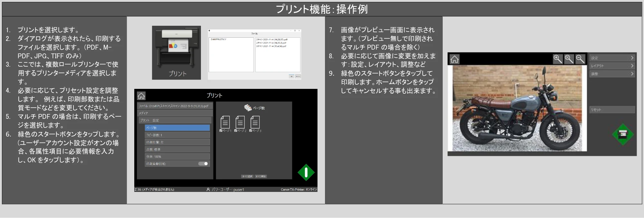Image resolution: width=644 pixels, height=218 pixels.
Task: Expand the 設定 panel chevron
Action: 632,58
